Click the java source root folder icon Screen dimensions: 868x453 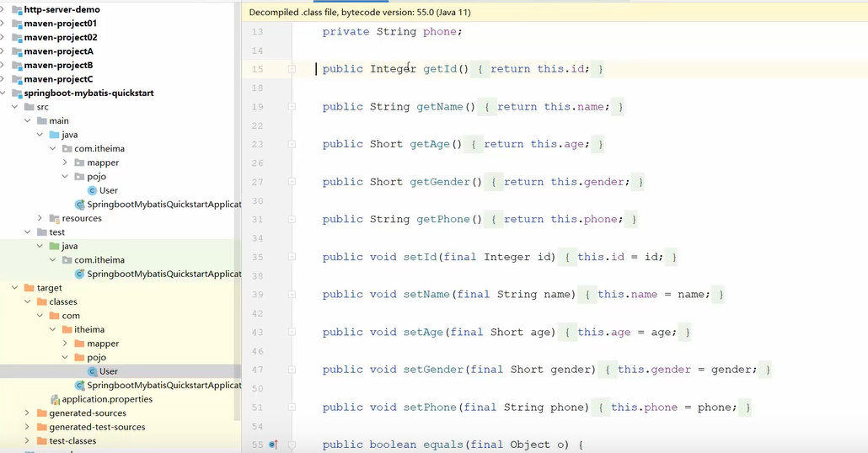(x=54, y=135)
